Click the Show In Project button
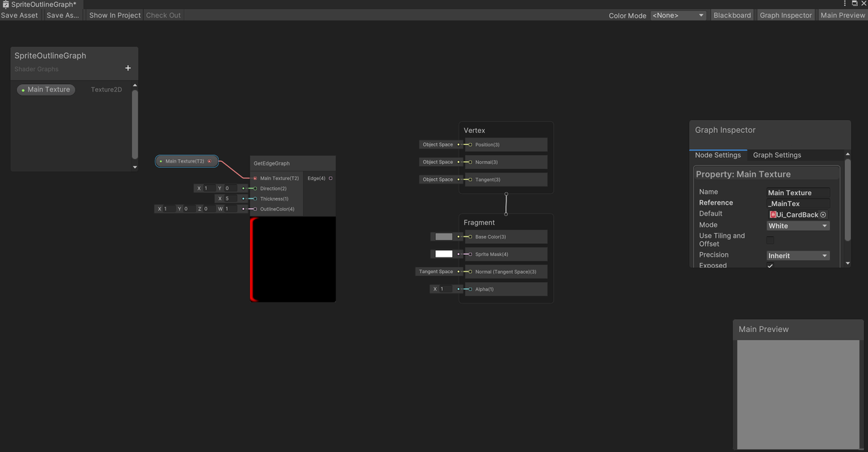868x452 pixels. pos(115,15)
